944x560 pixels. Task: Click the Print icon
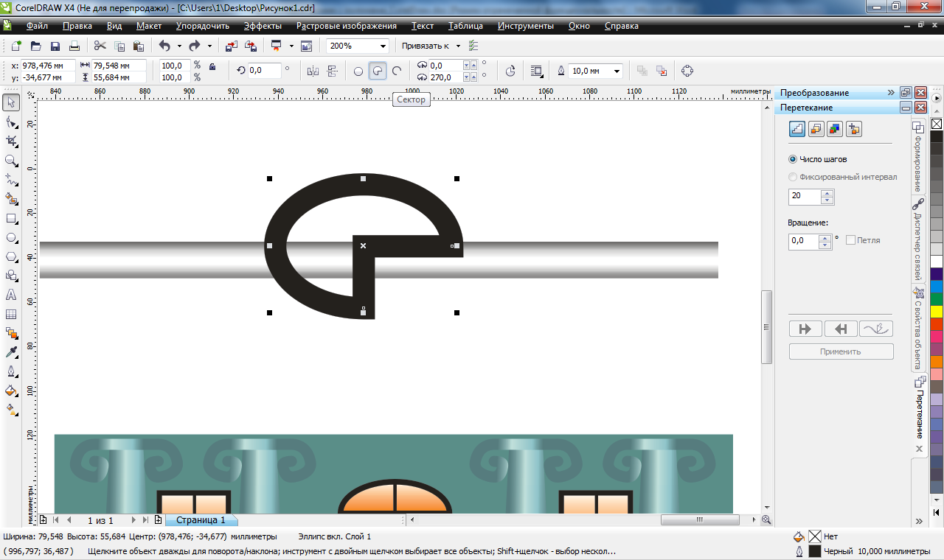[74, 46]
